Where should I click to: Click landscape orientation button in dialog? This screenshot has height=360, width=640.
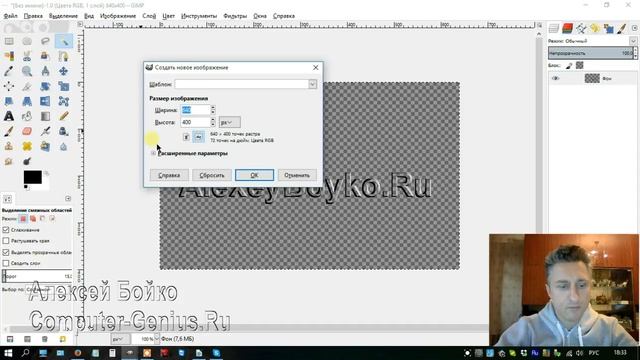[198, 137]
